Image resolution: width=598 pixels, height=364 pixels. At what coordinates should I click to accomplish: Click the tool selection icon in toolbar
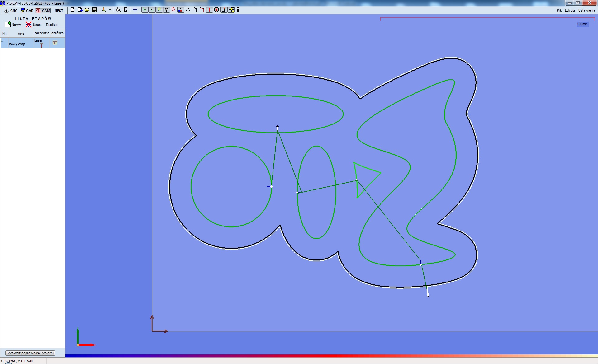pos(104,10)
